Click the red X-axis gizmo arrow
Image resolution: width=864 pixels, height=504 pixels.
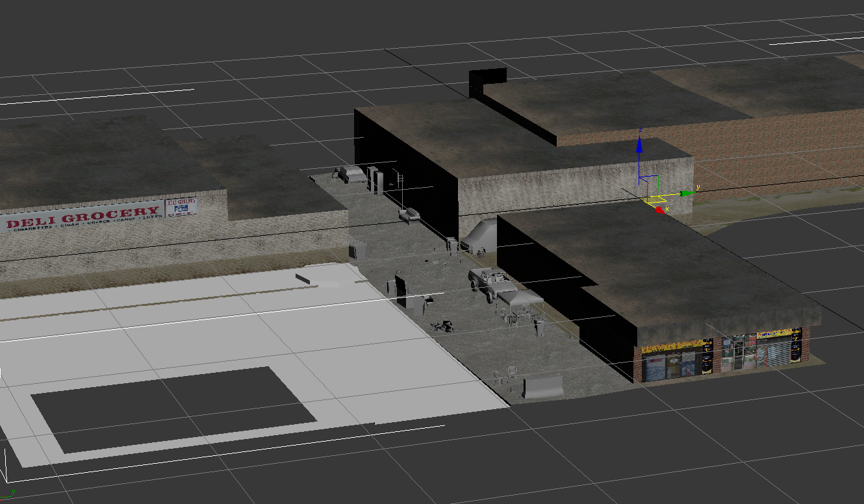point(660,209)
